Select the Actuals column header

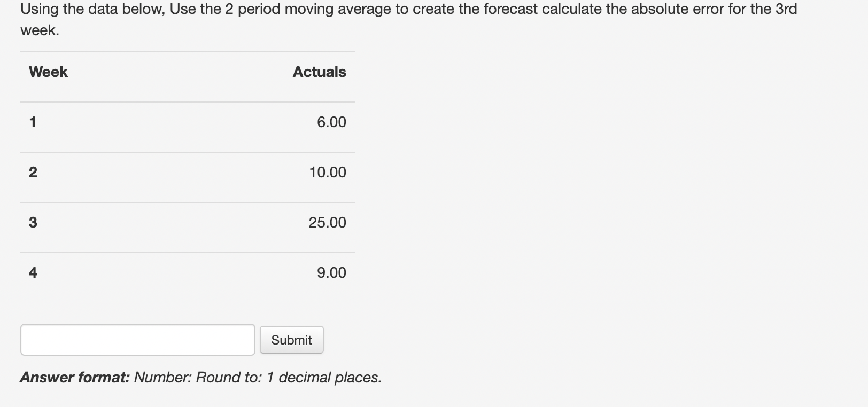pos(319,72)
